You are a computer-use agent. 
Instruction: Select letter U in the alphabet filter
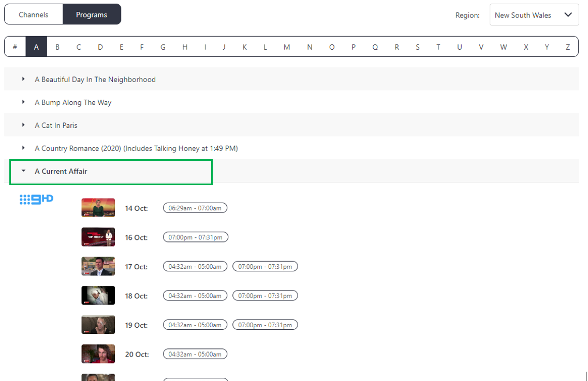[460, 47]
